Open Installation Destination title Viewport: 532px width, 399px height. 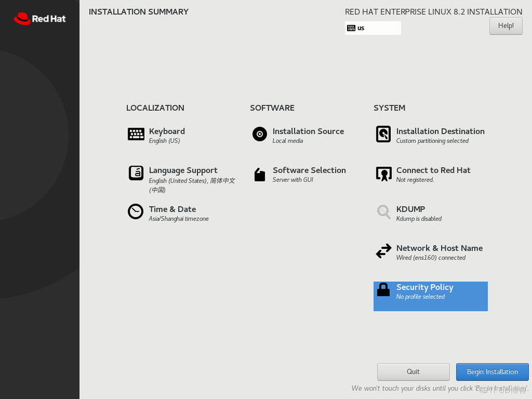[x=440, y=131]
